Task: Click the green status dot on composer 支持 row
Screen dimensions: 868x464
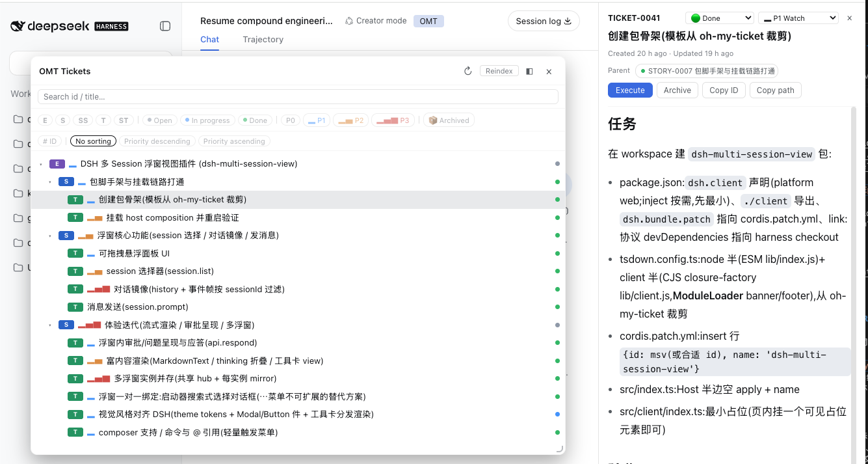Action: (557, 433)
